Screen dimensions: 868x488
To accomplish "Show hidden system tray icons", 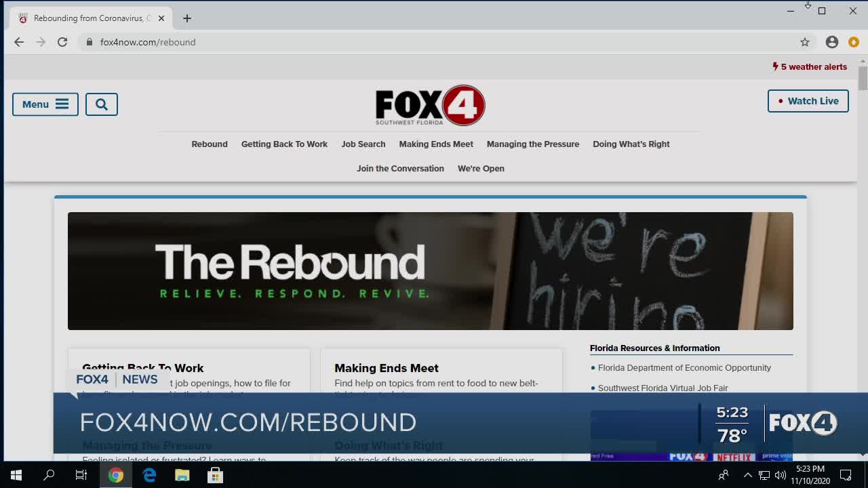I will 748,475.
